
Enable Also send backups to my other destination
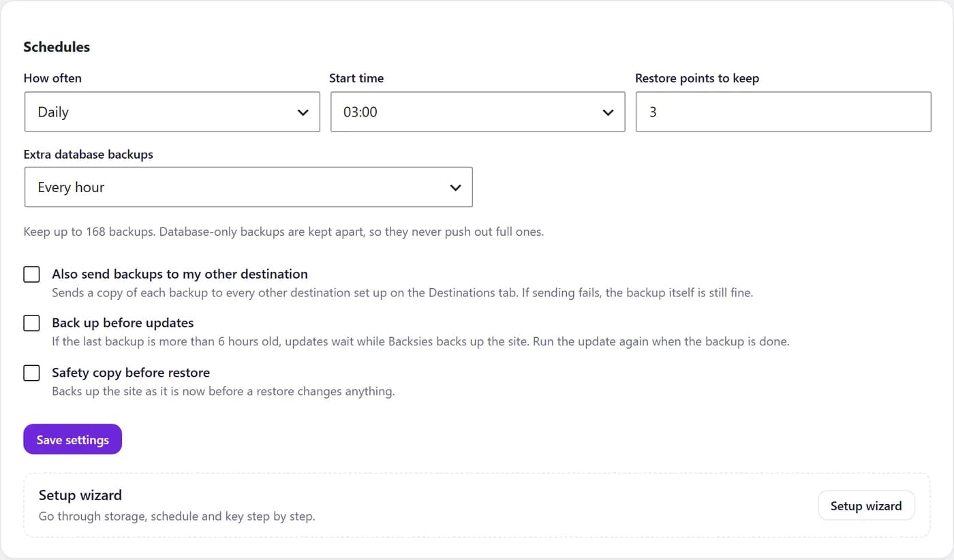click(31, 275)
